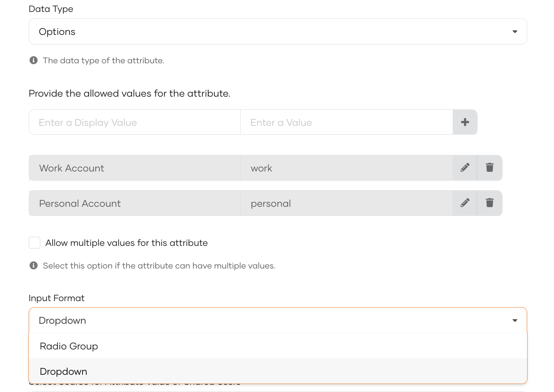Delete the Work Account value
The height and width of the screenshot is (392, 554).
(490, 168)
